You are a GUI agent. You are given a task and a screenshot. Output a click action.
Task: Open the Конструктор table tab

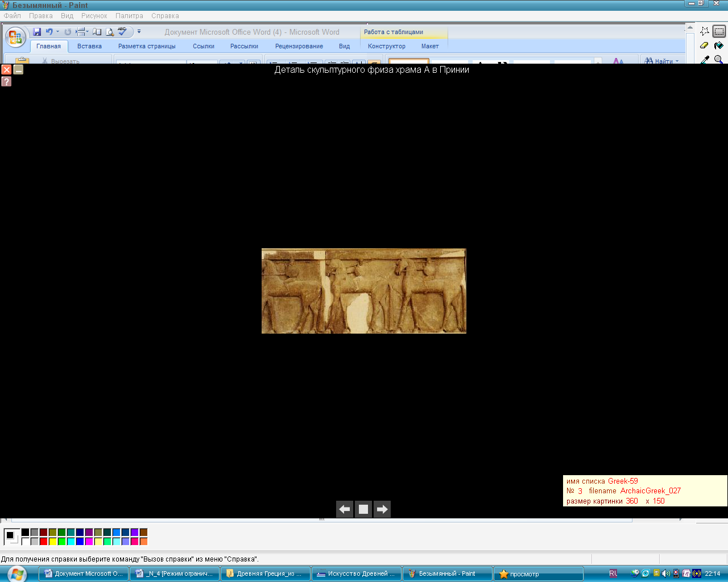click(x=387, y=46)
